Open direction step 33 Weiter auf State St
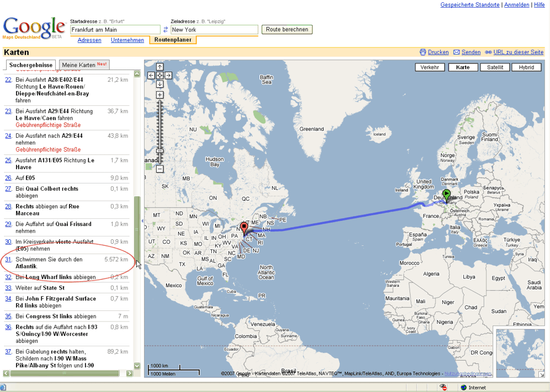The image size is (550, 392). tap(8, 288)
